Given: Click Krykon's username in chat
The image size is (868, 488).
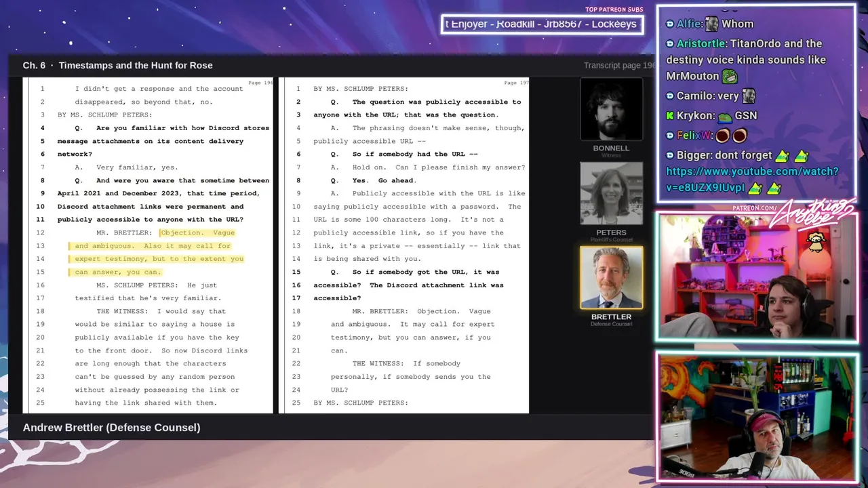Looking at the screenshot, I should coord(695,116).
